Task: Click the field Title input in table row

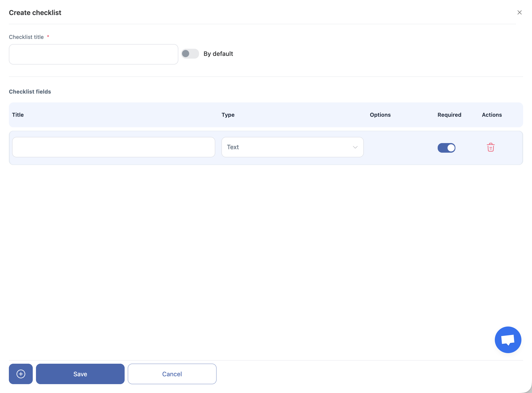Action: [114, 147]
